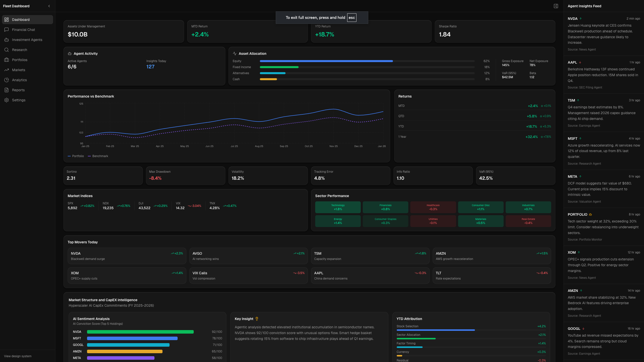Click the Insights Today value 127
This screenshot has height=362, width=644.
pos(150,67)
